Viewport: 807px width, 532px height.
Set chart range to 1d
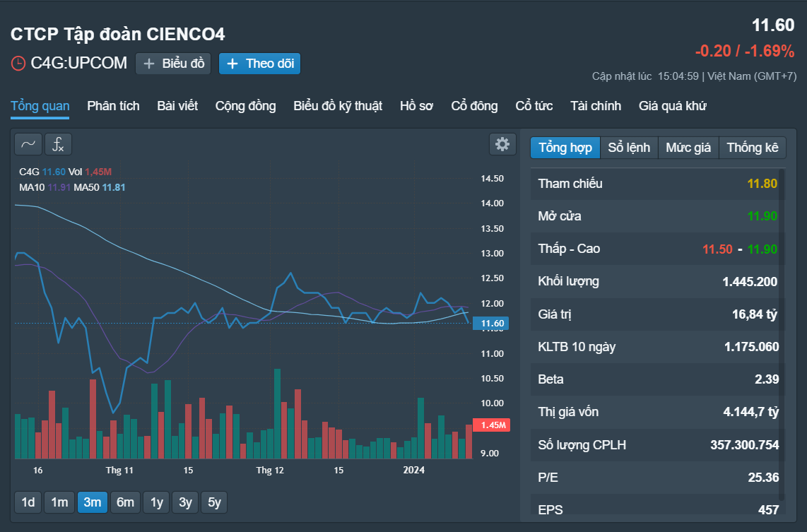coord(28,502)
